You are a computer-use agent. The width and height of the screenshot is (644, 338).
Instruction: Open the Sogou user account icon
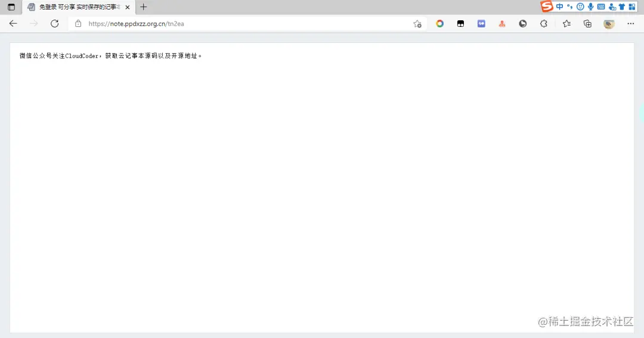(x=612, y=7)
